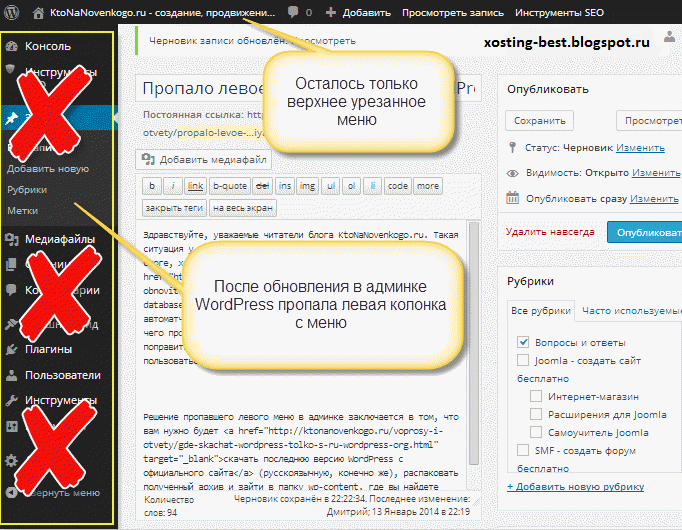The height and width of the screenshot is (530, 682).
Task: Switch to the Все рубрики tab
Action: point(541,310)
